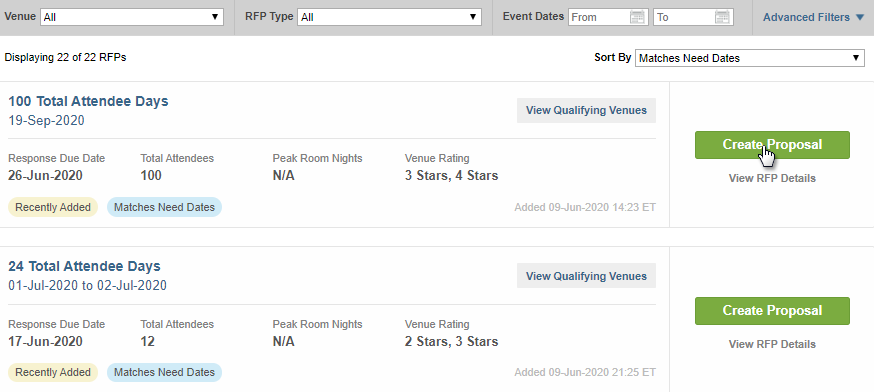
Task: View Qualifying Venues for 01-Jul-2020 RFP
Action: 586,276
